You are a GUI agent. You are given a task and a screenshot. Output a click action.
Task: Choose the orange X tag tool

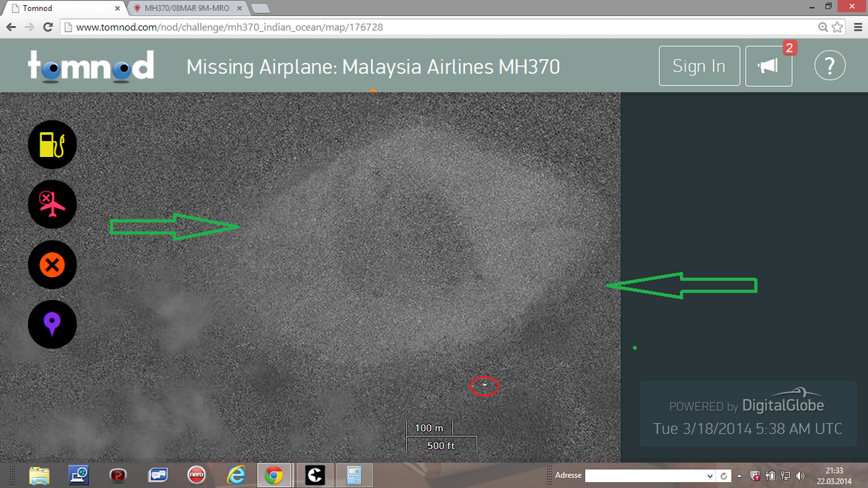point(52,265)
